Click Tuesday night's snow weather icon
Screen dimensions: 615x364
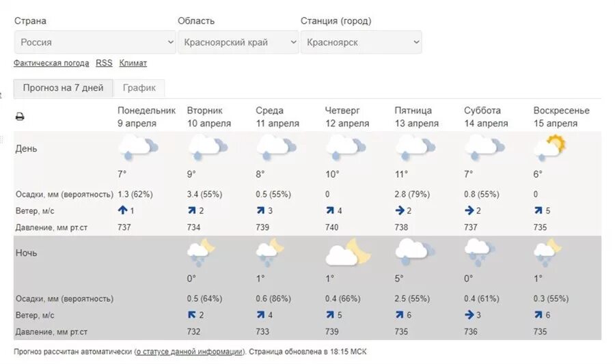pos(201,252)
